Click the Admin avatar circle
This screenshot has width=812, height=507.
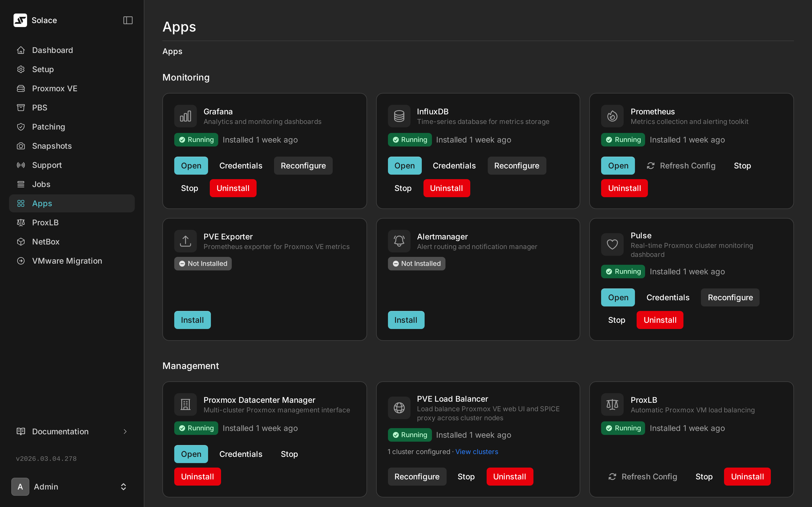(20, 486)
